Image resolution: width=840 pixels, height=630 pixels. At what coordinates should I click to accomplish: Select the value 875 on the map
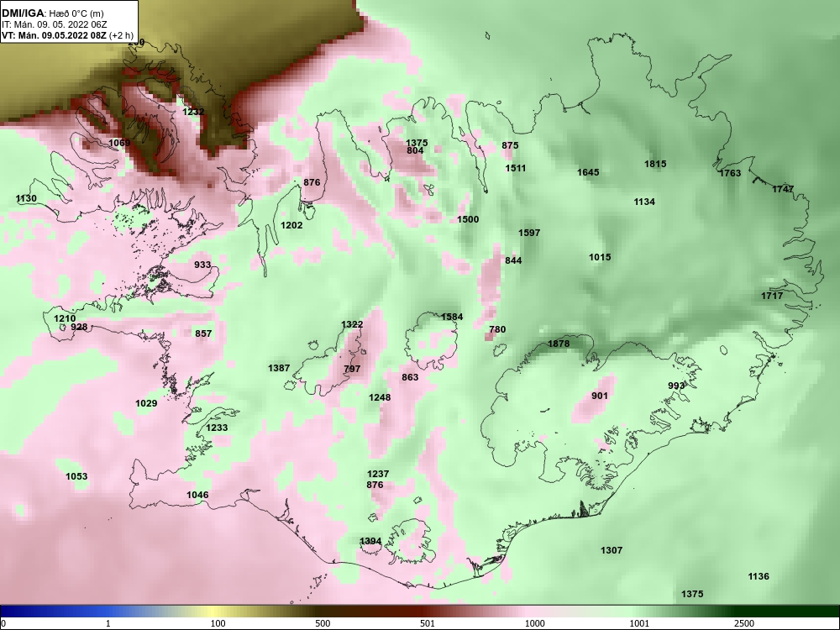pyautogui.click(x=511, y=145)
